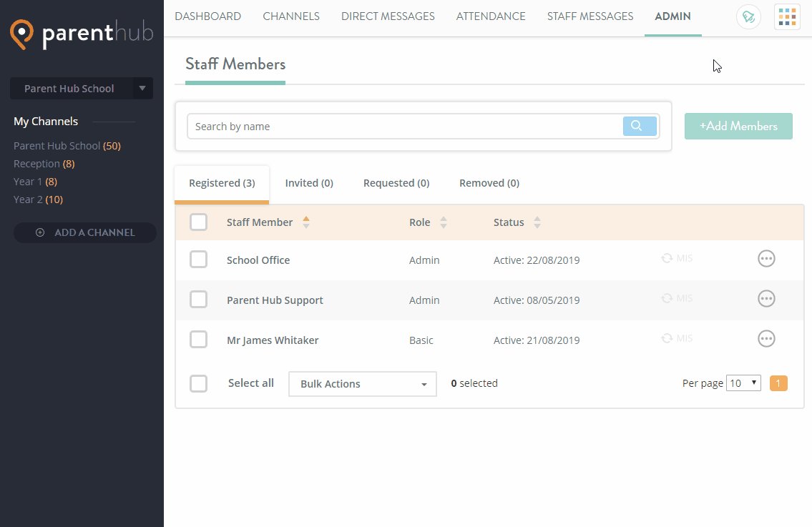Tick the Select all checkbox

pyautogui.click(x=198, y=383)
